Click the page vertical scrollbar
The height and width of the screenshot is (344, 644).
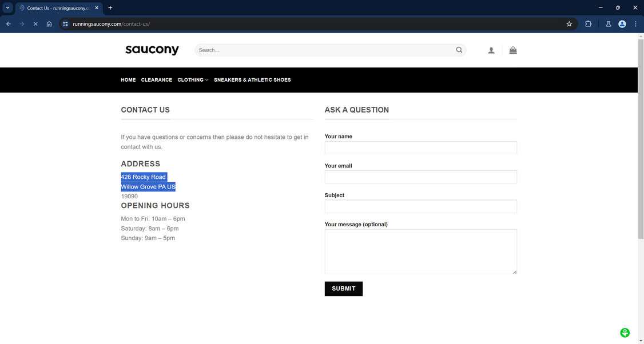point(641,139)
